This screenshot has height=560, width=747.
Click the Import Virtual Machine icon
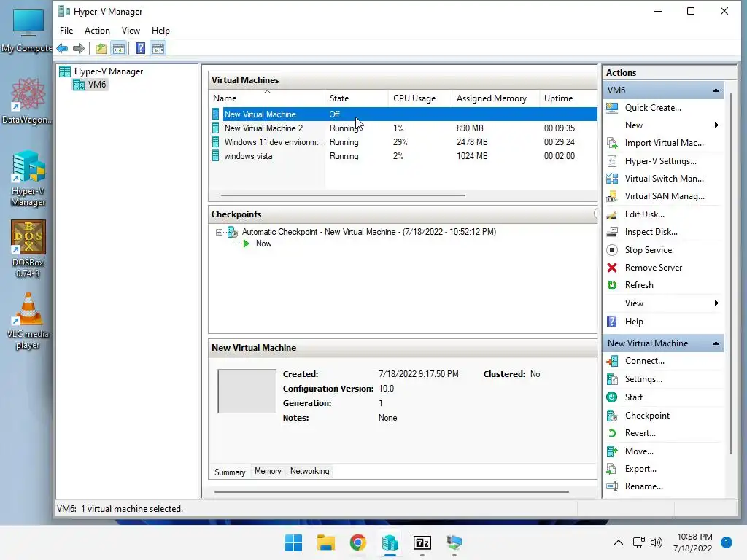point(612,143)
